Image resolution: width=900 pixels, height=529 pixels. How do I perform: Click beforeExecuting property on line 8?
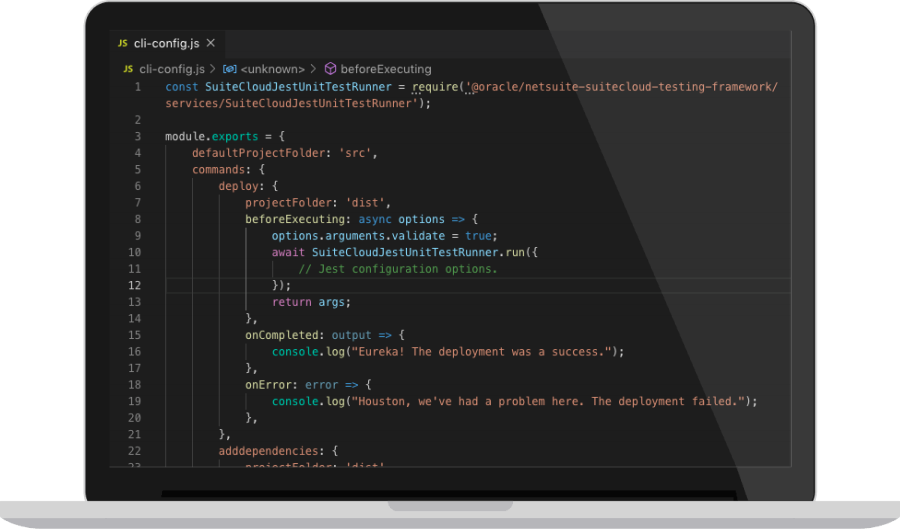(296, 219)
